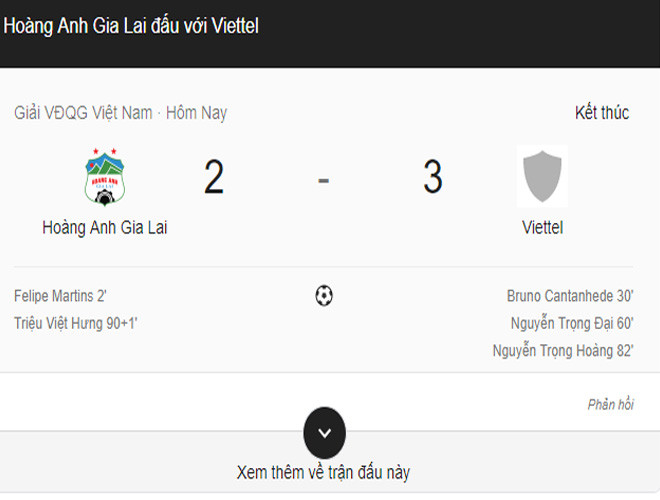Click the 'Hôm Nay' date label
The image size is (660, 500).
coord(196,113)
